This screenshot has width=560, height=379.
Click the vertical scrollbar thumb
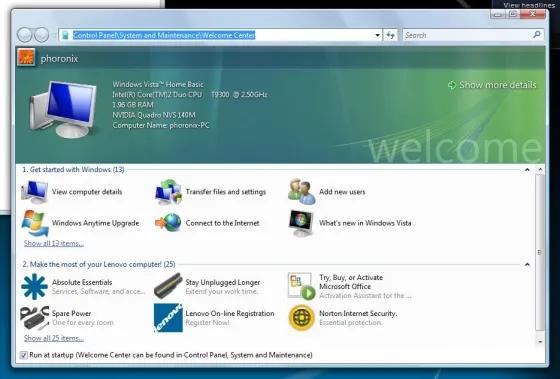tap(540, 253)
